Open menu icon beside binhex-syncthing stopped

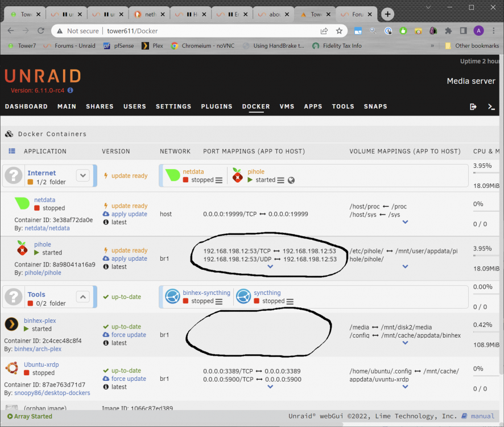[x=219, y=302]
